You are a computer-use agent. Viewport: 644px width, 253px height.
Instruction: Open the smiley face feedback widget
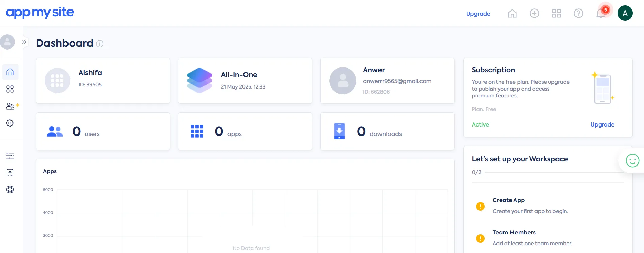click(x=632, y=161)
